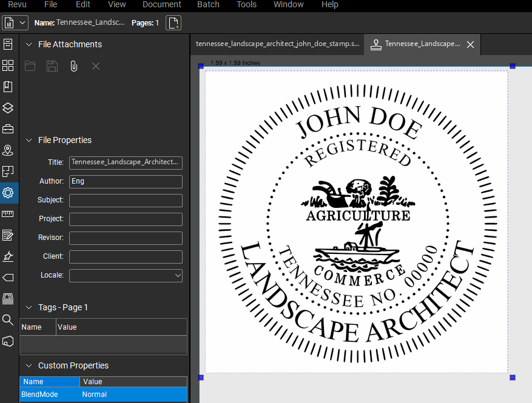Open the Help menu
This screenshot has height=403, width=532.
coord(330,4)
